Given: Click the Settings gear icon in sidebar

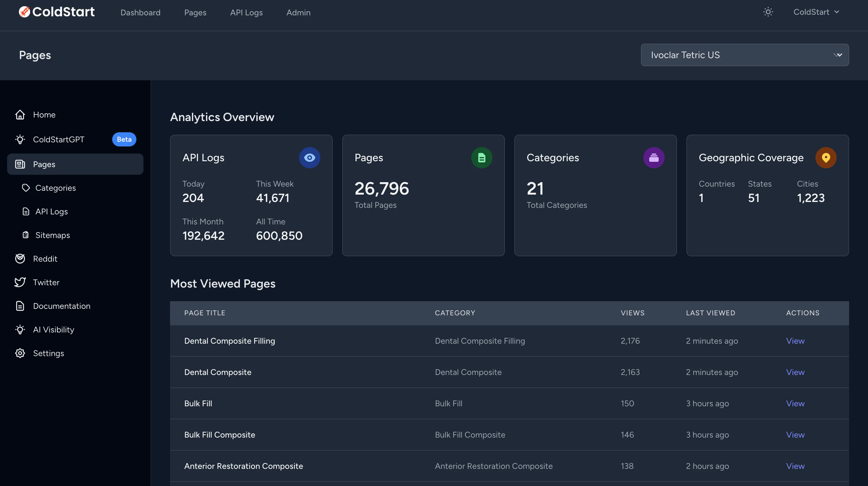Looking at the screenshot, I should (20, 353).
